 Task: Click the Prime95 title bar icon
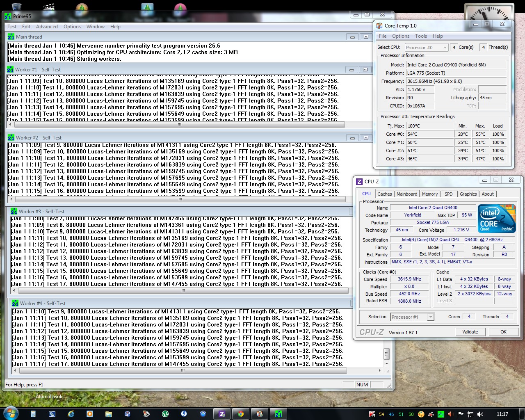tap(8, 16)
